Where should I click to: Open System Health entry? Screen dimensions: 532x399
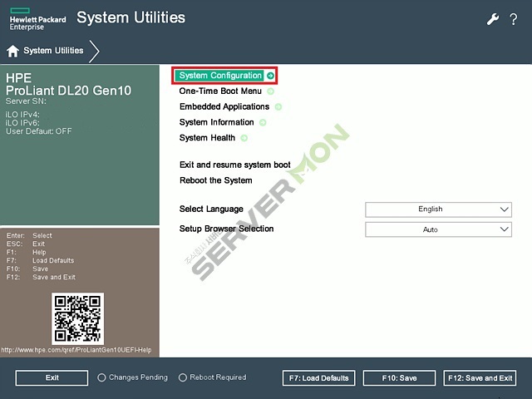coord(207,138)
